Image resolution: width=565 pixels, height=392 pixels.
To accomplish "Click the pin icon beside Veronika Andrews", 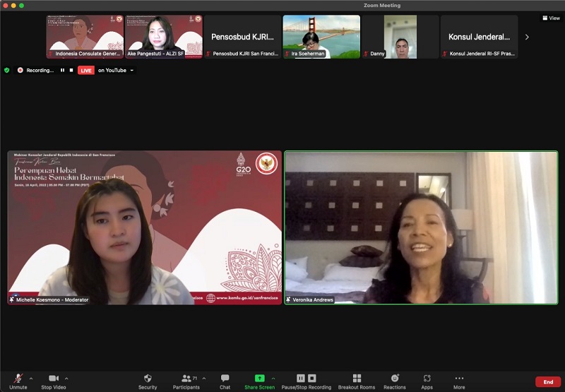I will click(x=288, y=299).
